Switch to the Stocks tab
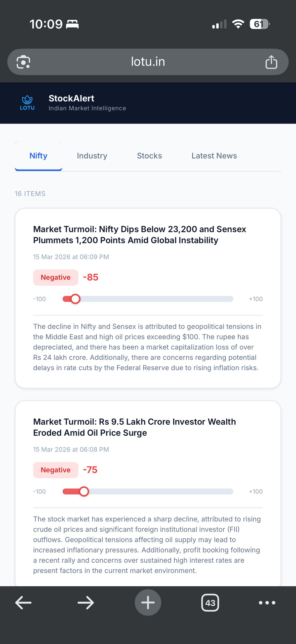 [149, 156]
